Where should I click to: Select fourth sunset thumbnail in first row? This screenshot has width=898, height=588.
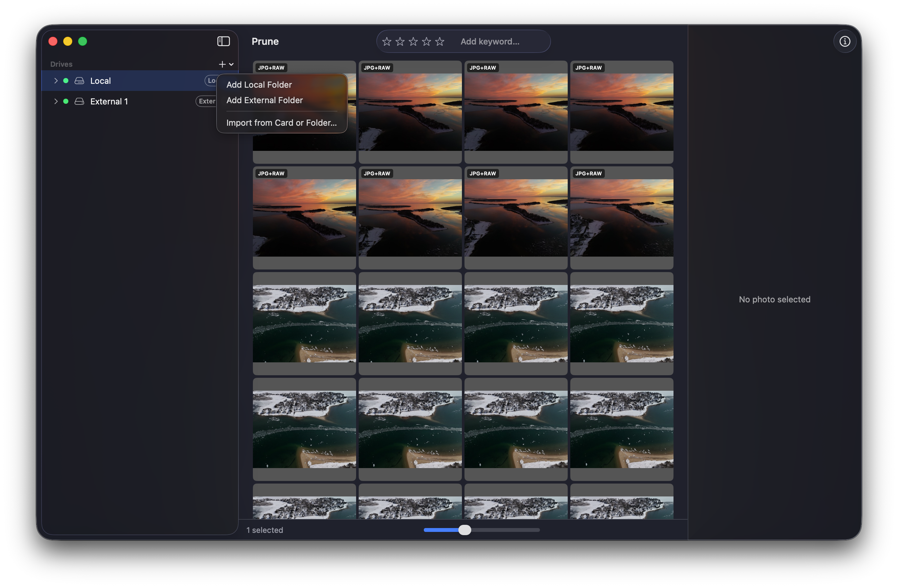click(622, 112)
